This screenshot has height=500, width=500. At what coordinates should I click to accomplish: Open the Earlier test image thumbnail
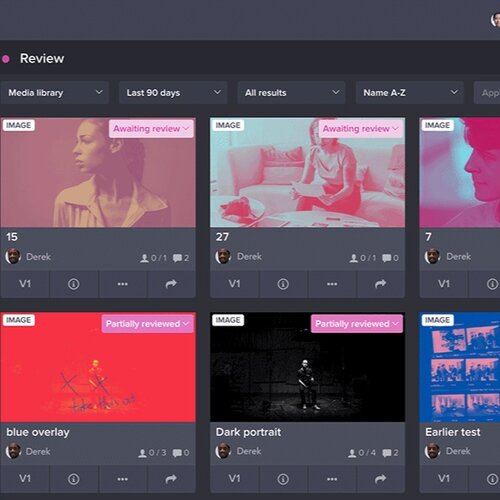(x=460, y=367)
